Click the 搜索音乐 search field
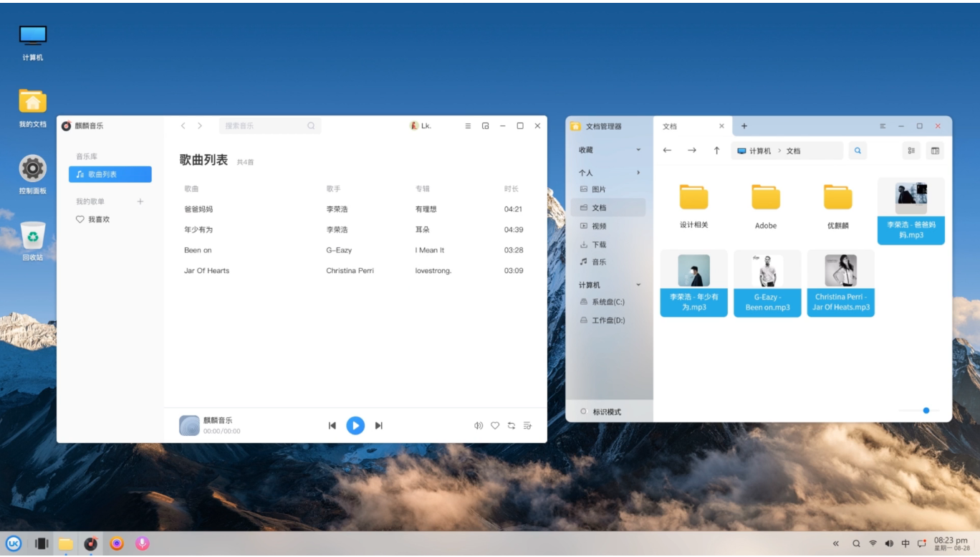Viewport: 980px width, 557px height. pos(270,125)
